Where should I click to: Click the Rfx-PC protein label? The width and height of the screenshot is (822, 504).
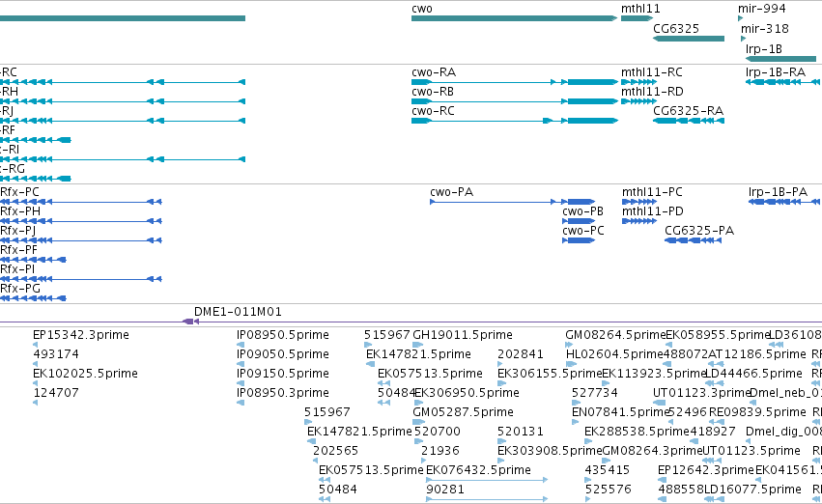19,192
